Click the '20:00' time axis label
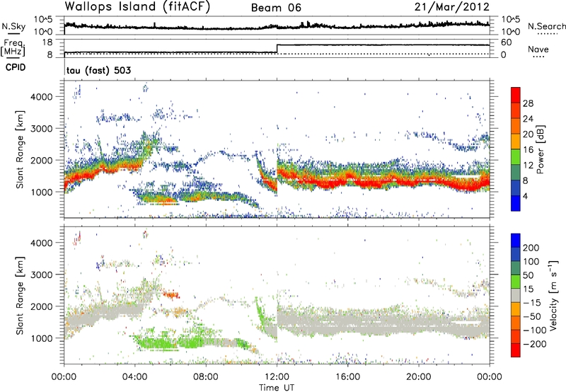566x392 pixels. tap(419, 377)
